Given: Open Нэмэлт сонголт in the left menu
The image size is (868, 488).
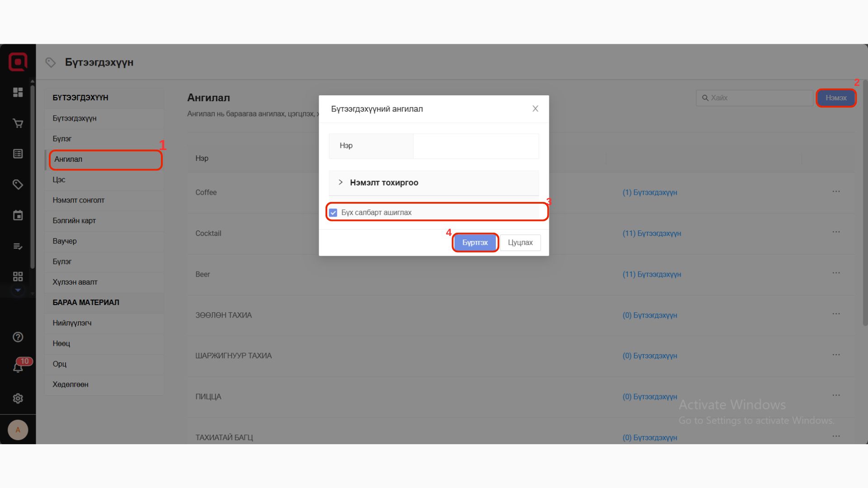Looking at the screenshot, I should pos(79,200).
